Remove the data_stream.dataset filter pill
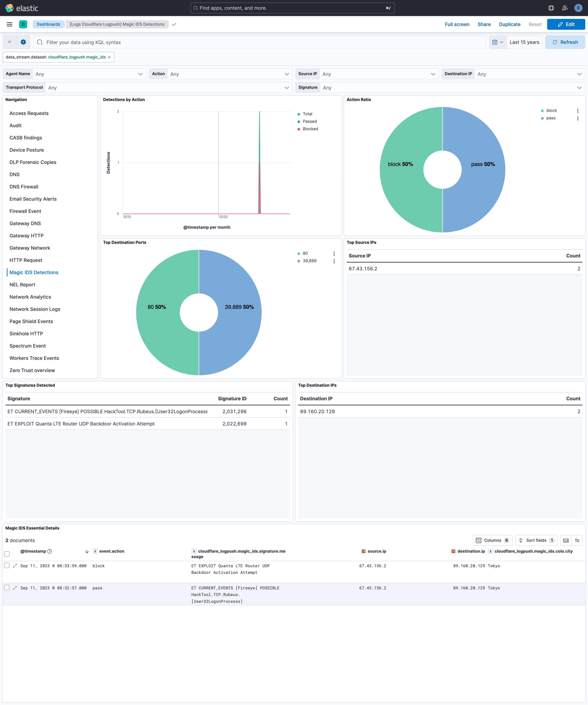The image size is (588, 705). [109, 57]
